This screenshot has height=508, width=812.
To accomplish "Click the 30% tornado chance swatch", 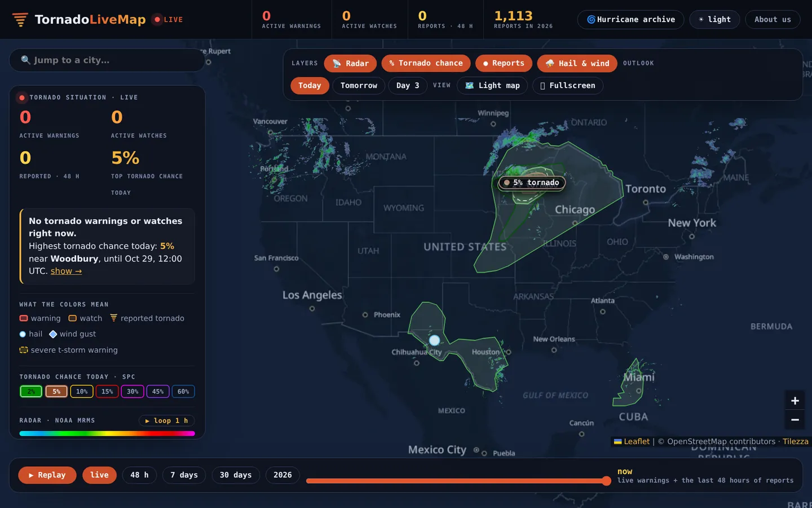I will (x=133, y=391).
